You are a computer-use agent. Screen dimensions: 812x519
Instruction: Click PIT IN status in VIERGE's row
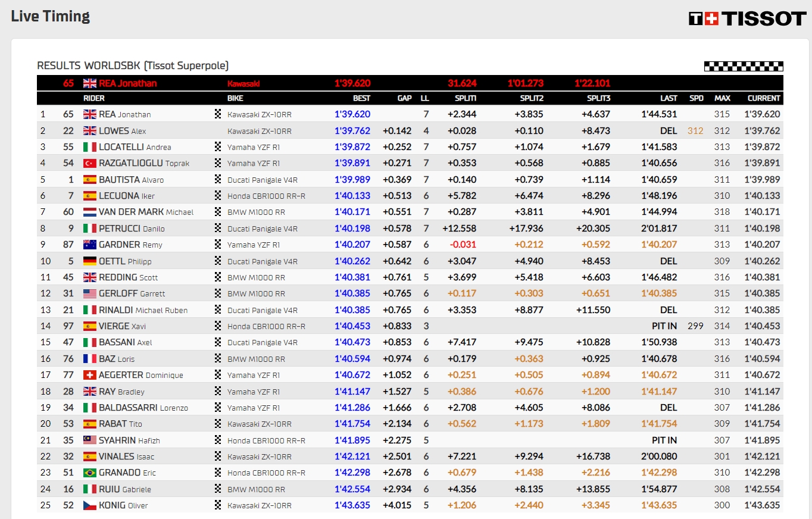(664, 326)
